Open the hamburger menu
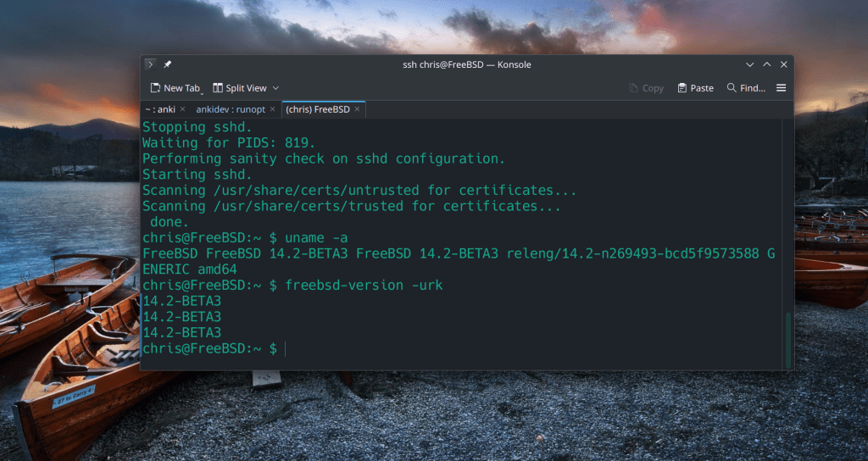This screenshot has height=461, width=868. point(782,88)
